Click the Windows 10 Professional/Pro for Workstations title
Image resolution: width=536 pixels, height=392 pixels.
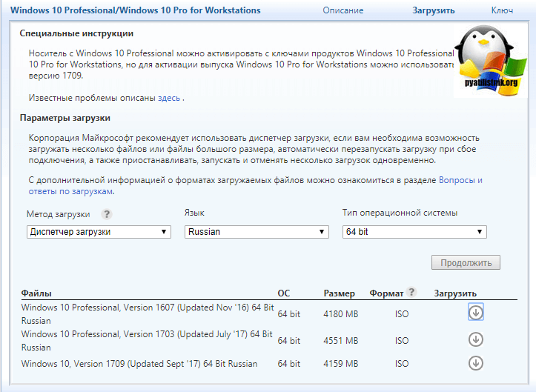pos(136,10)
